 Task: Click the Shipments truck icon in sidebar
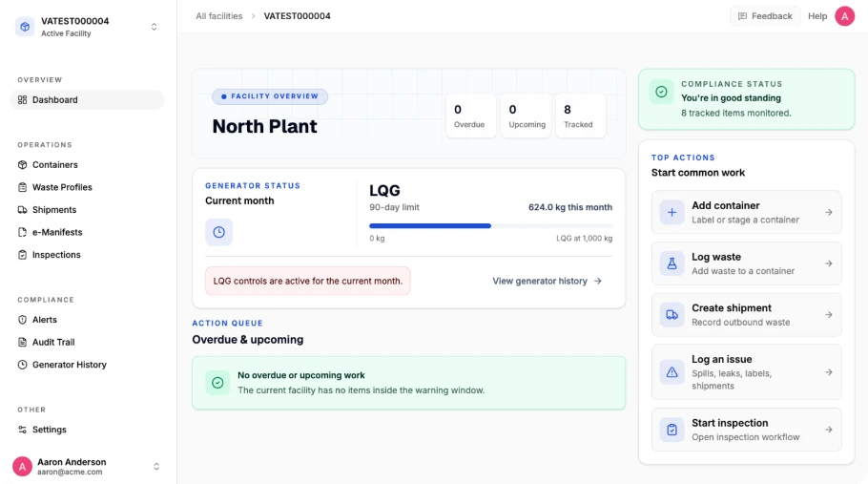click(x=22, y=210)
